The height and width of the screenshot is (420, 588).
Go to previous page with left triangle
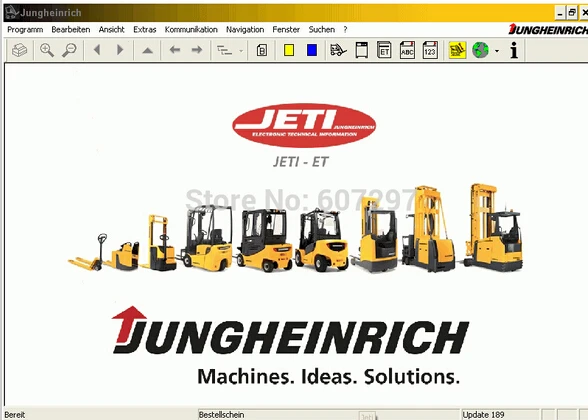click(x=97, y=50)
